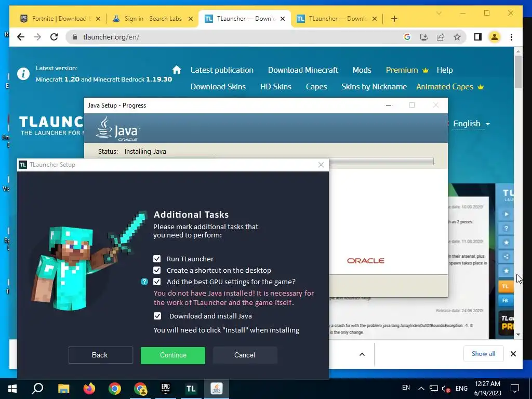Open the notification center icon
532x399 pixels.
coord(515,389)
